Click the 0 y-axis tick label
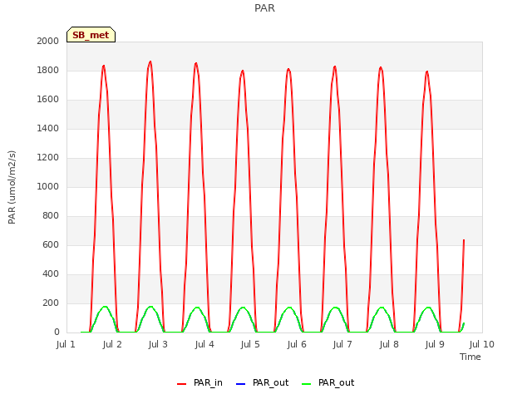532x399 pixels. (57, 332)
